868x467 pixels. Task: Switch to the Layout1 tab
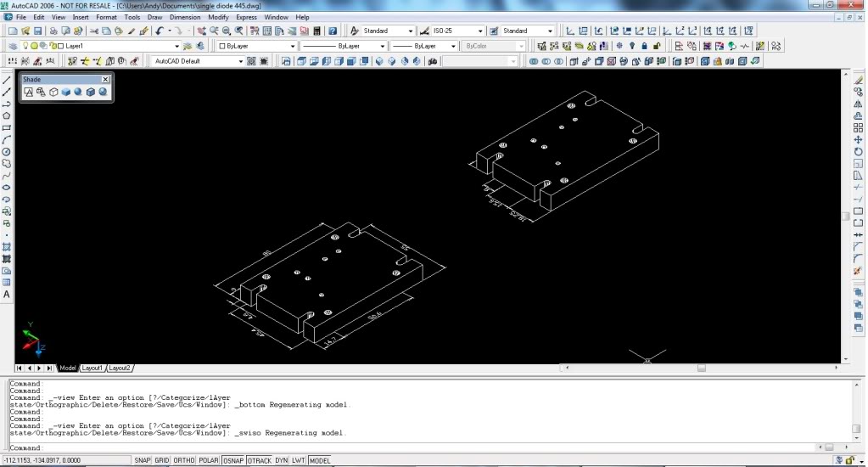coord(92,368)
